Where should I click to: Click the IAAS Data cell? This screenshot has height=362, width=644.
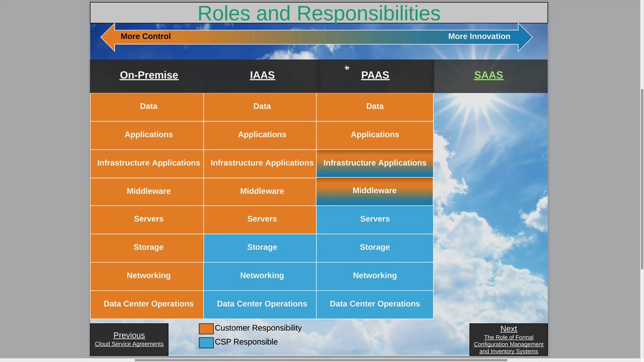(260, 107)
